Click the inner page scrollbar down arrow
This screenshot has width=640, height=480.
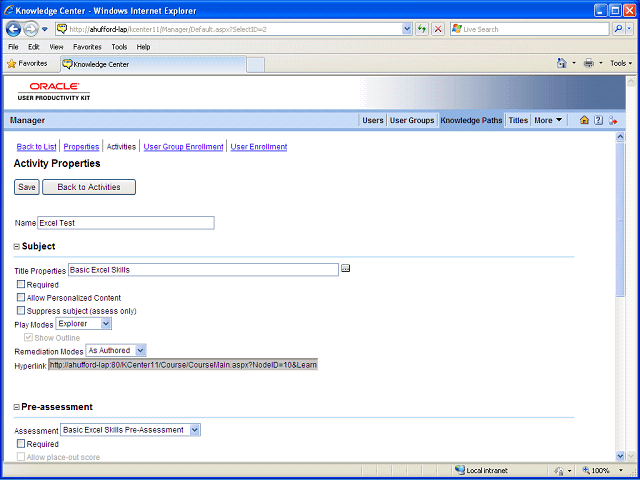pyautogui.click(x=620, y=456)
